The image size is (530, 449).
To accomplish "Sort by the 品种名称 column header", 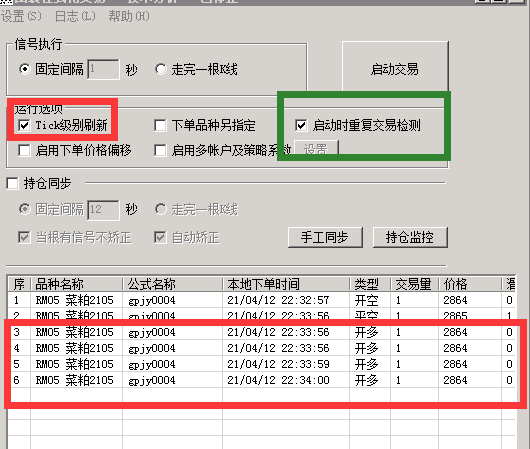I will pos(76,284).
